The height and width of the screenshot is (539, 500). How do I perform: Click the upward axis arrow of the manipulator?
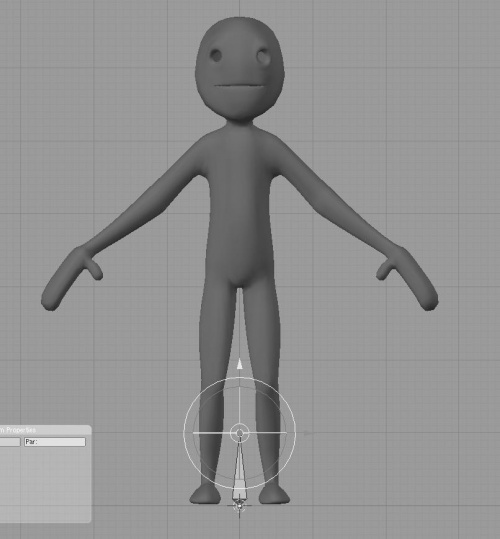(x=240, y=364)
